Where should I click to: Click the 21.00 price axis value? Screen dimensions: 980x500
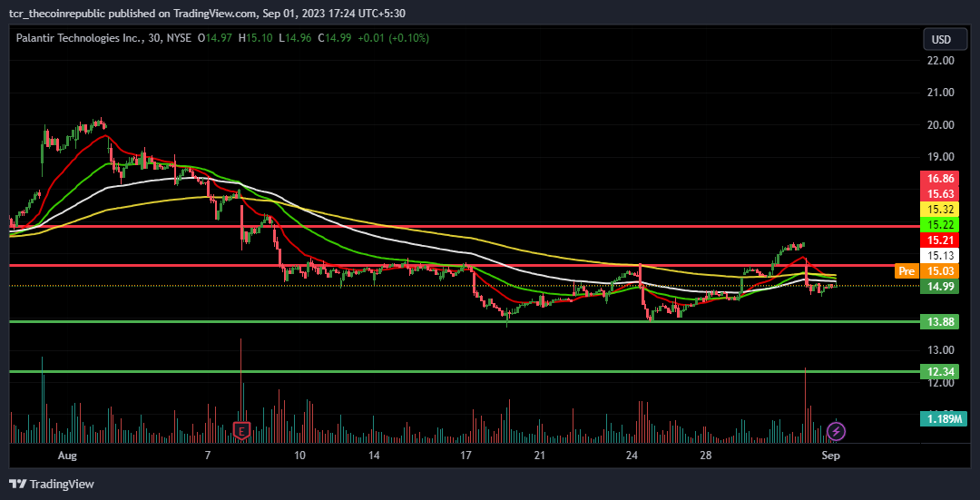pos(941,93)
